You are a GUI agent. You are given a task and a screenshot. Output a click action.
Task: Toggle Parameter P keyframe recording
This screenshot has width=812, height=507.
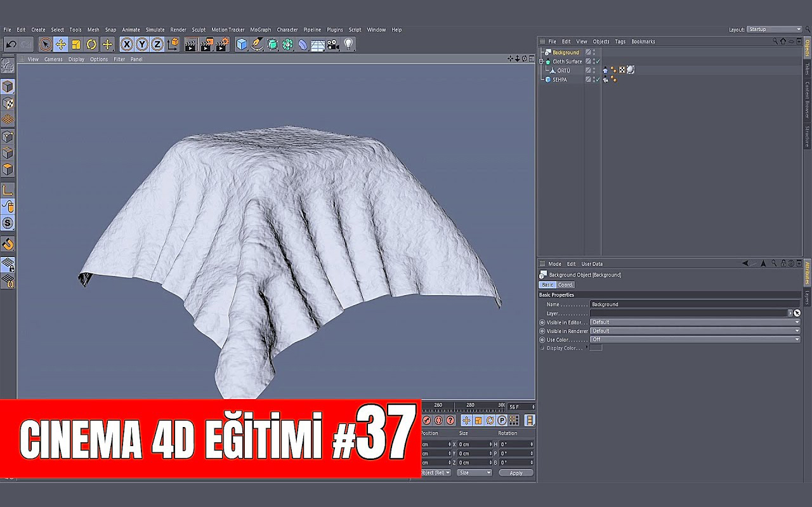(x=502, y=420)
